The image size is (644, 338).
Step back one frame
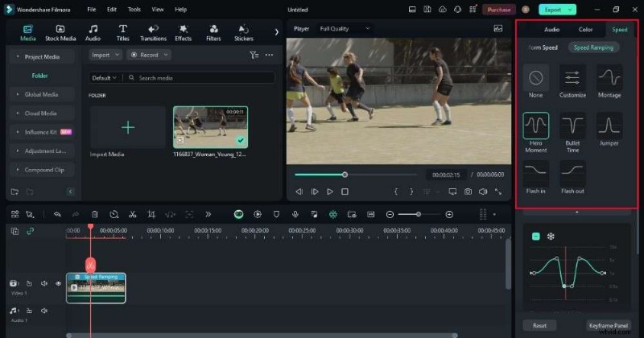(x=299, y=192)
